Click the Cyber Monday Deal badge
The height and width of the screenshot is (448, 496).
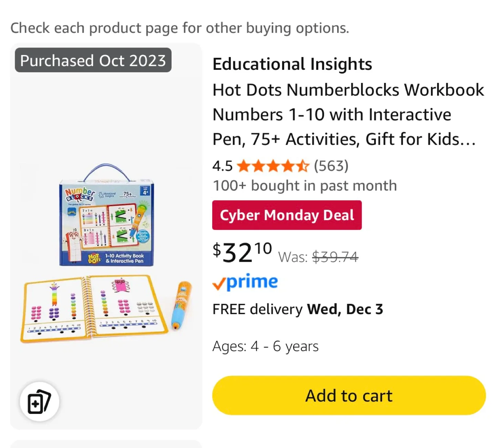[x=287, y=215]
